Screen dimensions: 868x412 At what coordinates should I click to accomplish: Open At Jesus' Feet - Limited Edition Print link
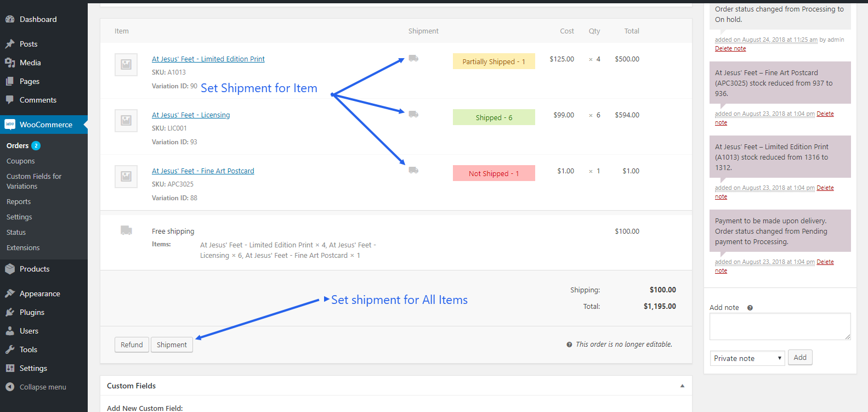(208, 59)
